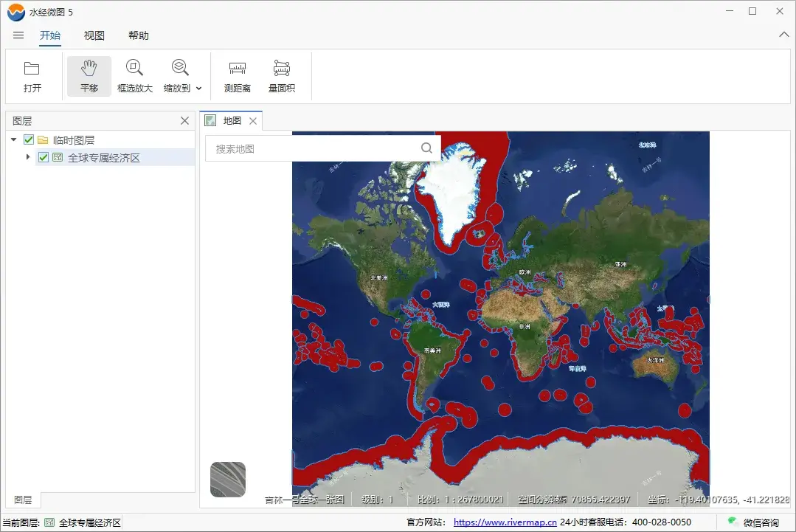Click the 亚洲 label on the map
796x532 pixels.
(620, 264)
